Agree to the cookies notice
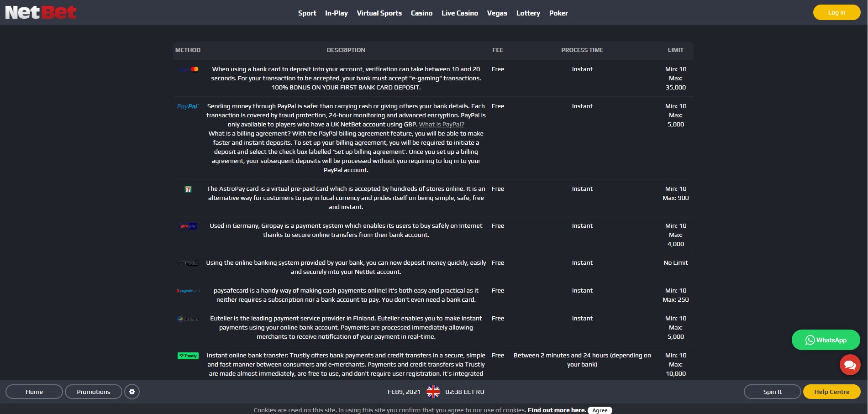868x414 pixels. pos(600,410)
